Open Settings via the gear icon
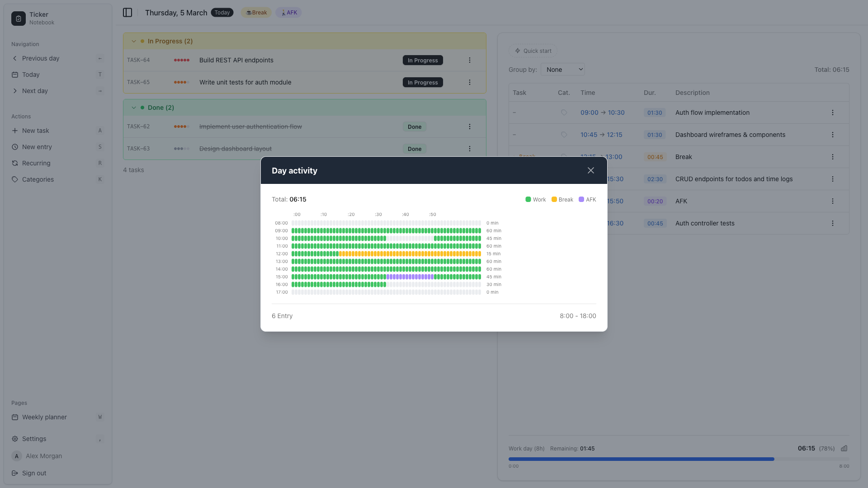The width and height of the screenshot is (868, 488). [x=15, y=439]
